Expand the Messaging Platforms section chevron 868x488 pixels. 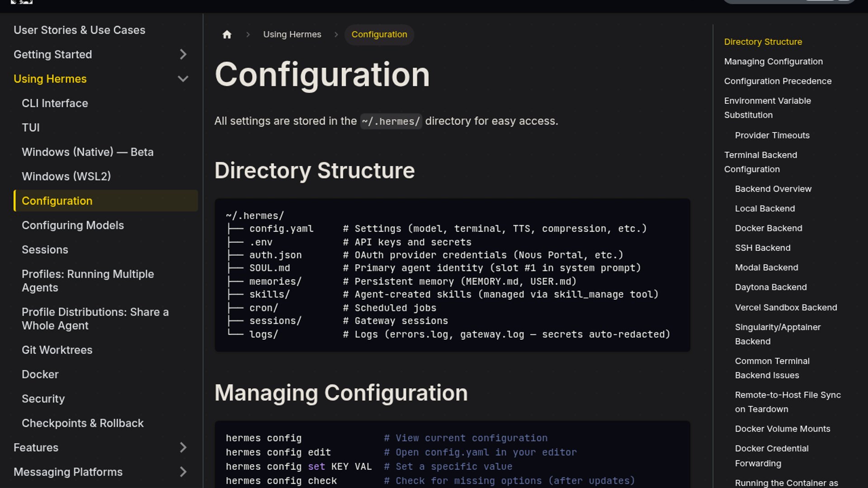(183, 472)
